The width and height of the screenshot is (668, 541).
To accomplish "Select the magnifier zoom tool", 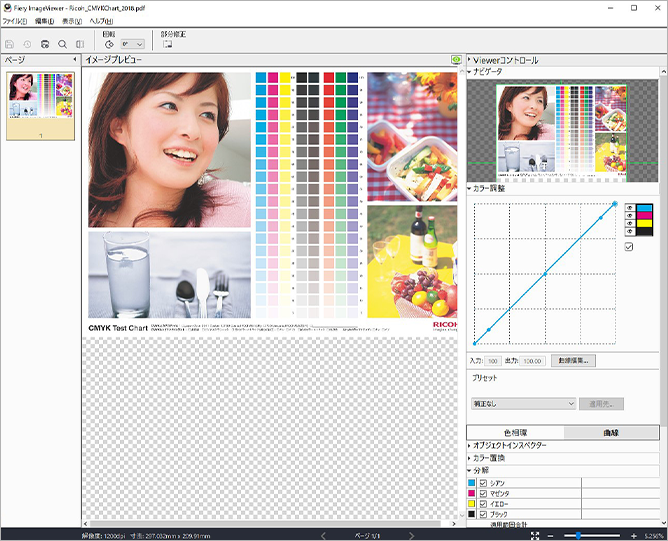I will point(62,44).
